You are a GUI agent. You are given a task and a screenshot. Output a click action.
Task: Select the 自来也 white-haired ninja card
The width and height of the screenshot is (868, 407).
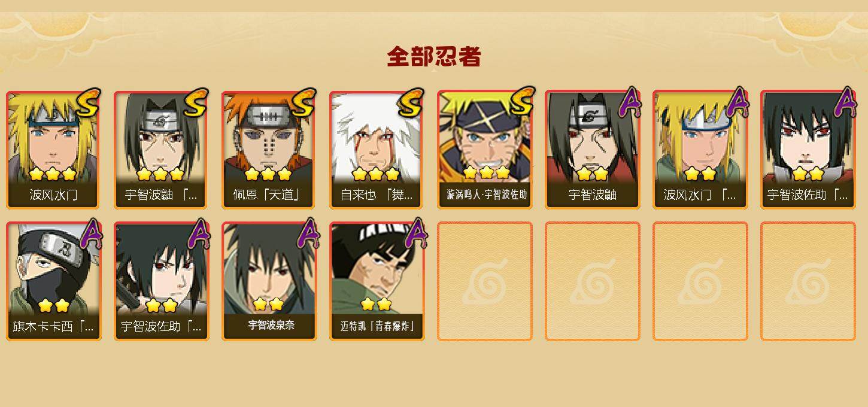[376, 150]
